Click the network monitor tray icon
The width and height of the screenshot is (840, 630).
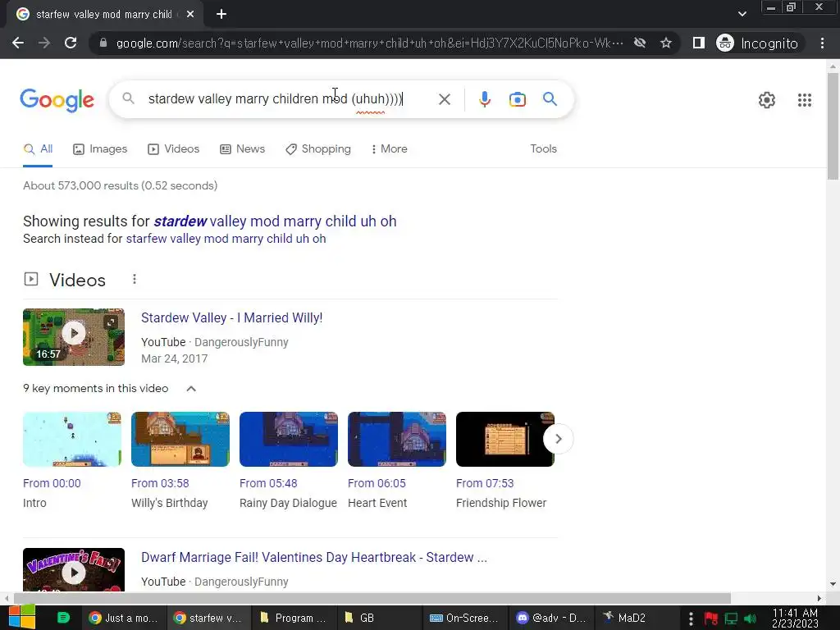[731, 619]
